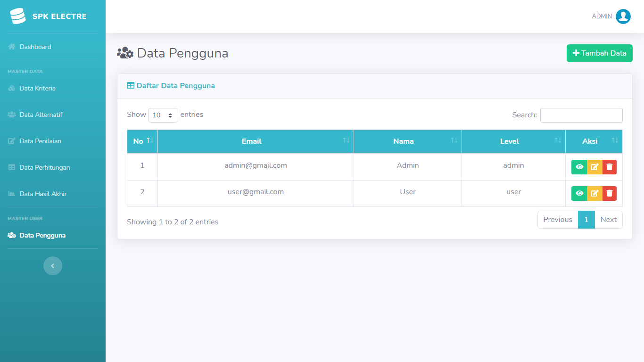
Task: Click the SPK ELECTRE database logo icon
Action: tap(18, 16)
